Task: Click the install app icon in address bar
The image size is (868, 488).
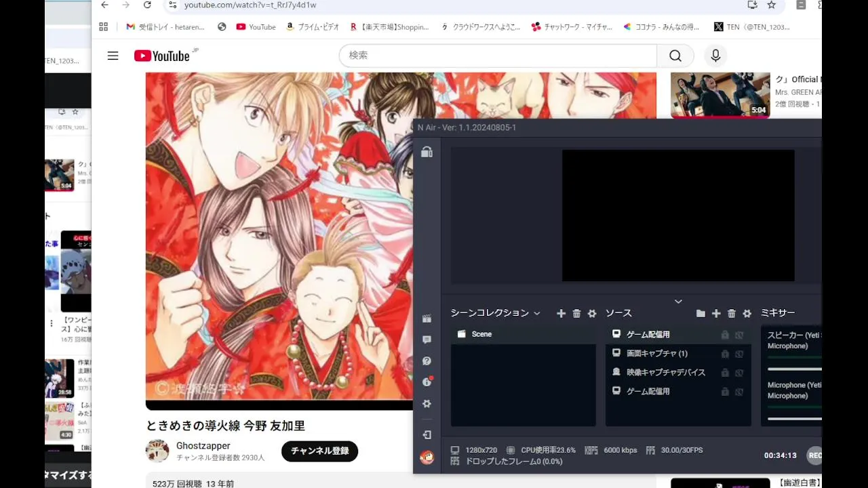Action: coord(752,5)
